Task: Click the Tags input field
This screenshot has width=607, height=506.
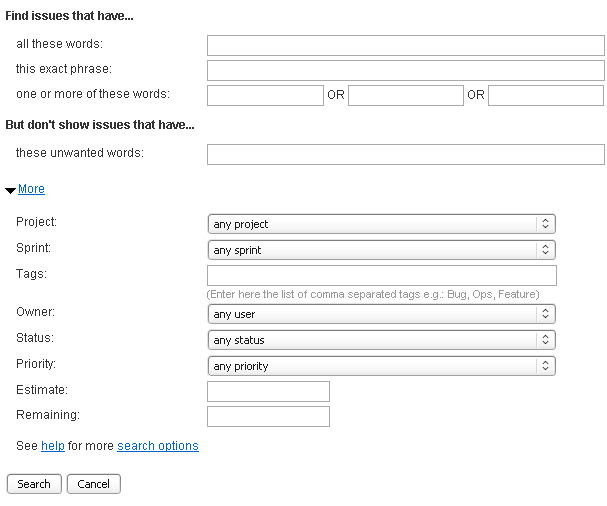Action: click(381, 276)
